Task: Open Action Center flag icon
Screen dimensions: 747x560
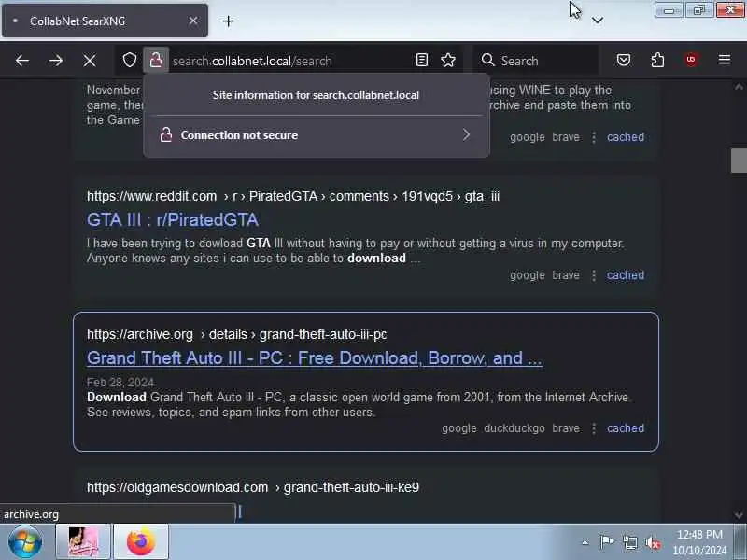Action: pyautogui.click(x=606, y=542)
